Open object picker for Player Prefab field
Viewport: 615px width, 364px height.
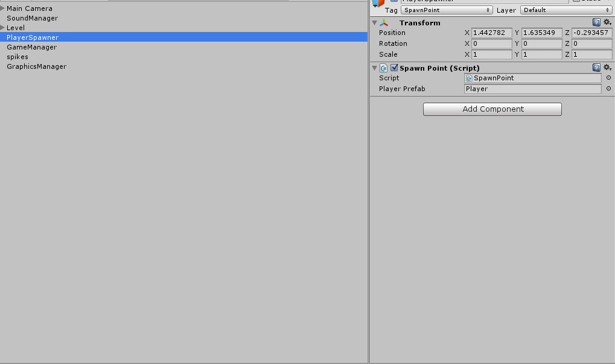tap(608, 89)
